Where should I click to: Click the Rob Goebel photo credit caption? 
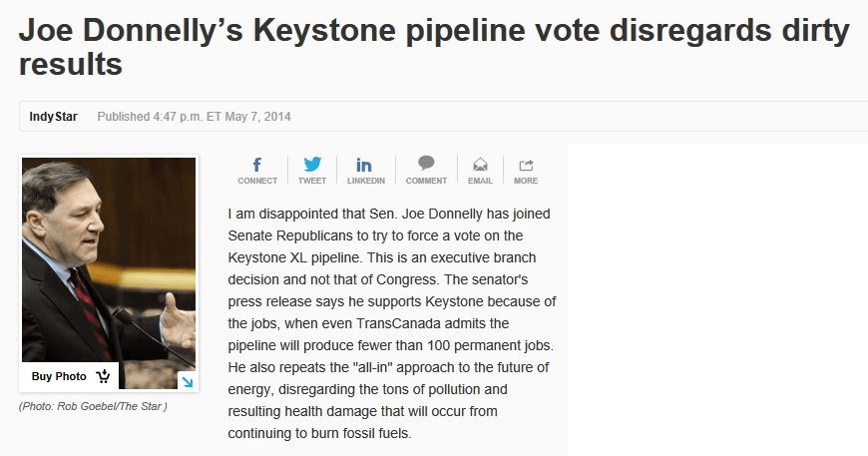[x=93, y=407]
